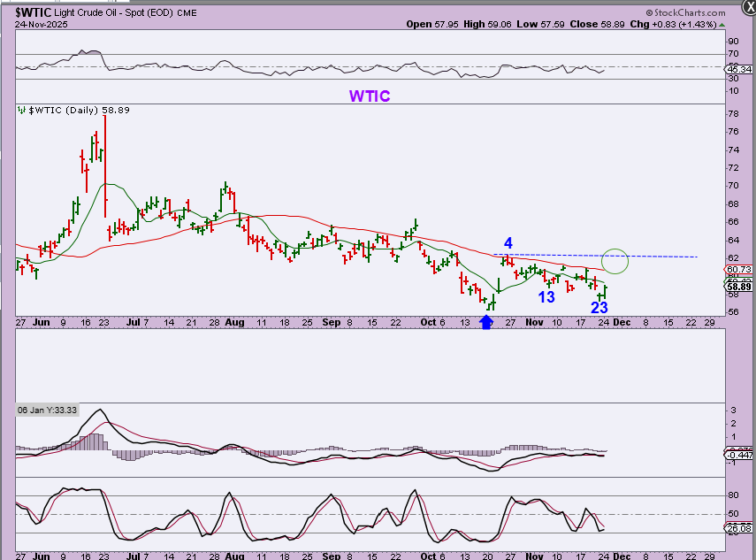Click the 74 level on the price axis
Image resolution: width=756 pixels, height=560 pixels.
click(x=733, y=150)
